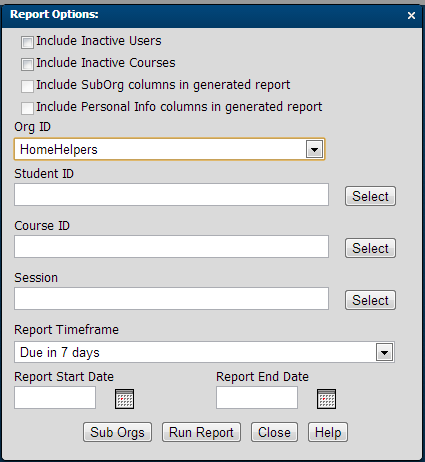Click the Close button at the bottom
Screen dimensions: 425x462
(x=274, y=432)
